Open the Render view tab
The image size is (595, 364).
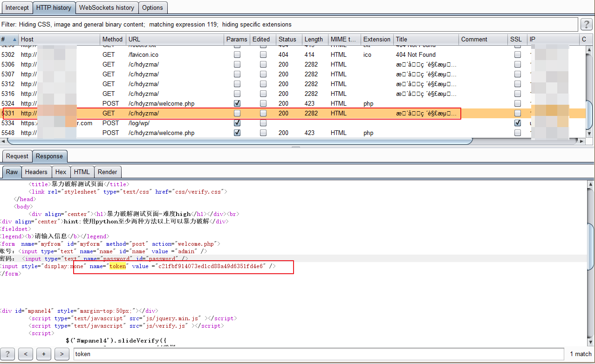coord(107,172)
